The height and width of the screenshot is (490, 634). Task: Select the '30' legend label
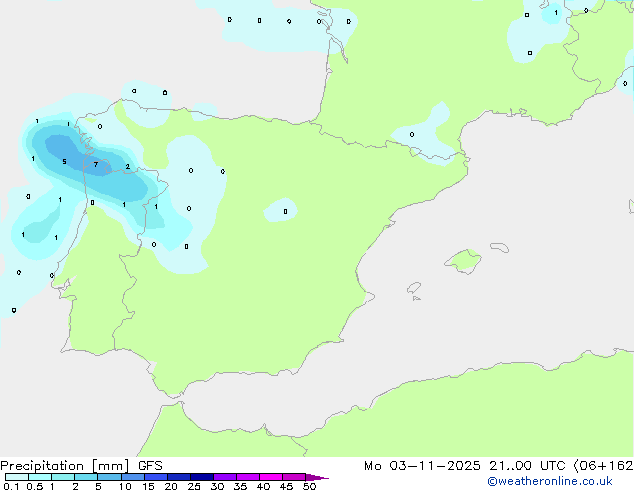217,486
